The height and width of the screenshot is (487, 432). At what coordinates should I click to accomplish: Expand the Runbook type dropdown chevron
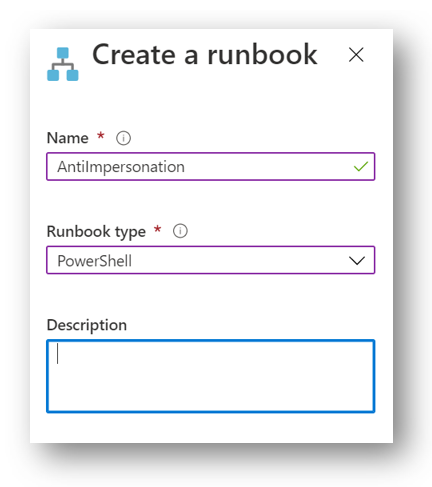(357, 260)
